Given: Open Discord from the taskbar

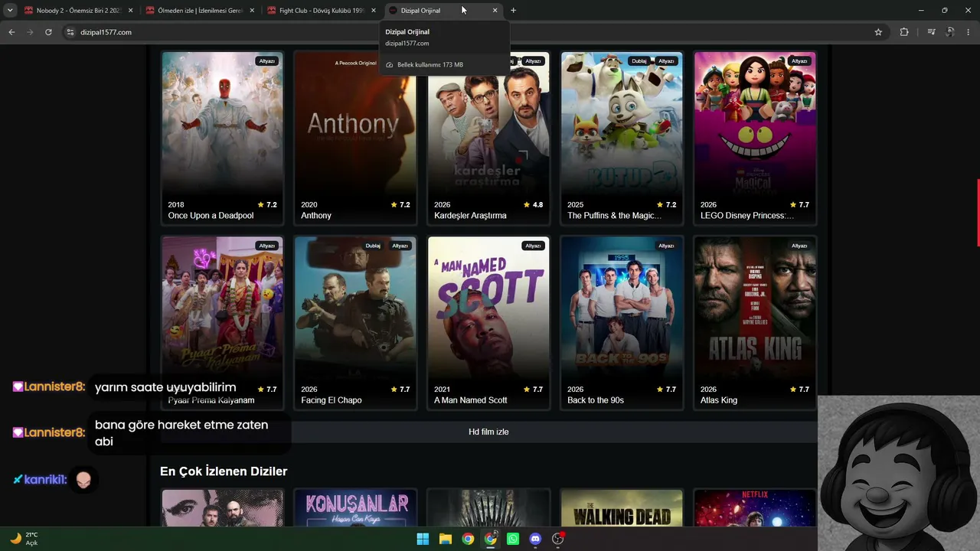Looking at the screenshot, I should 535,539.
